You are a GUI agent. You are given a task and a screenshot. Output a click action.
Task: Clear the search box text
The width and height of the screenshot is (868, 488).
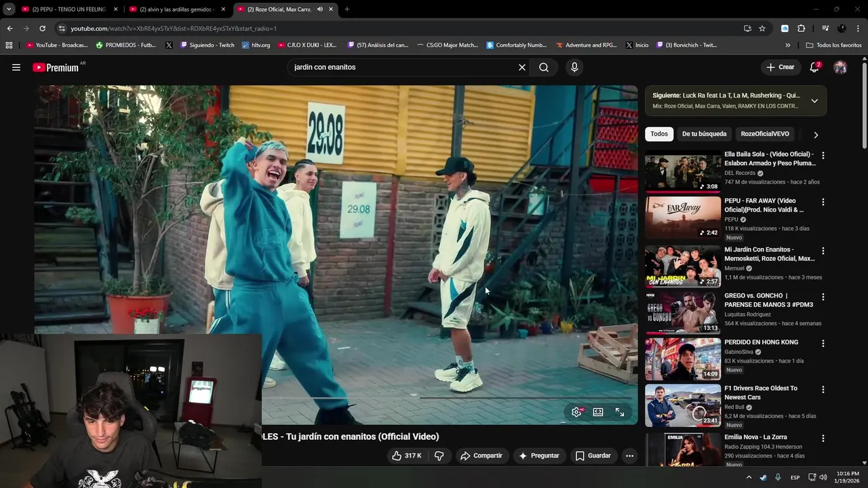(522, 67)
